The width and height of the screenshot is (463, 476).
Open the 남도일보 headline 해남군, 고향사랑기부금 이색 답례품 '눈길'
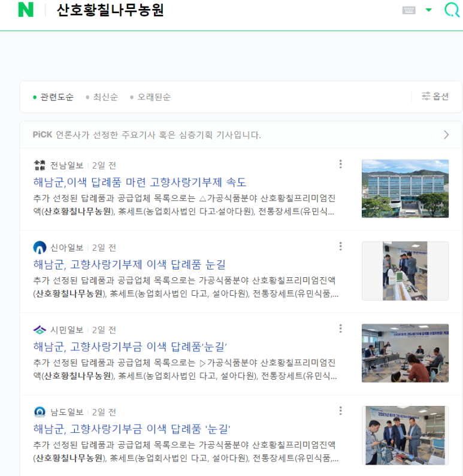tap(132, 429)
